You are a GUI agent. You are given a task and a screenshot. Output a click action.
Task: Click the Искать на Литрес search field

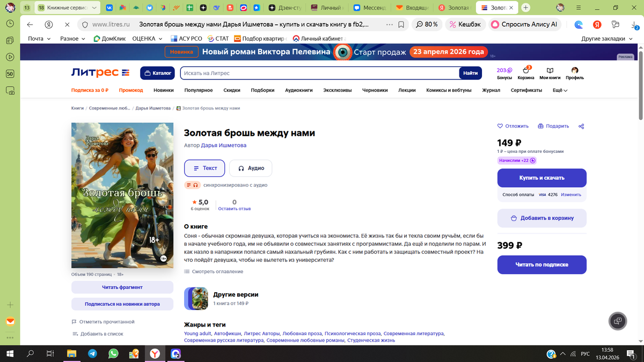[x=320, y=73]
